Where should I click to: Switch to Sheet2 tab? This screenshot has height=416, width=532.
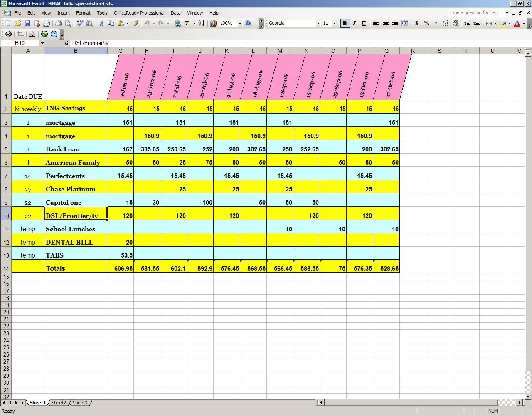[59, 402]
